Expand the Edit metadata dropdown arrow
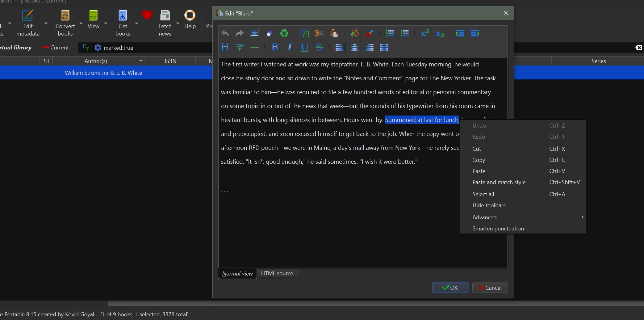The image size is (644, 320). tap(46, 23)
